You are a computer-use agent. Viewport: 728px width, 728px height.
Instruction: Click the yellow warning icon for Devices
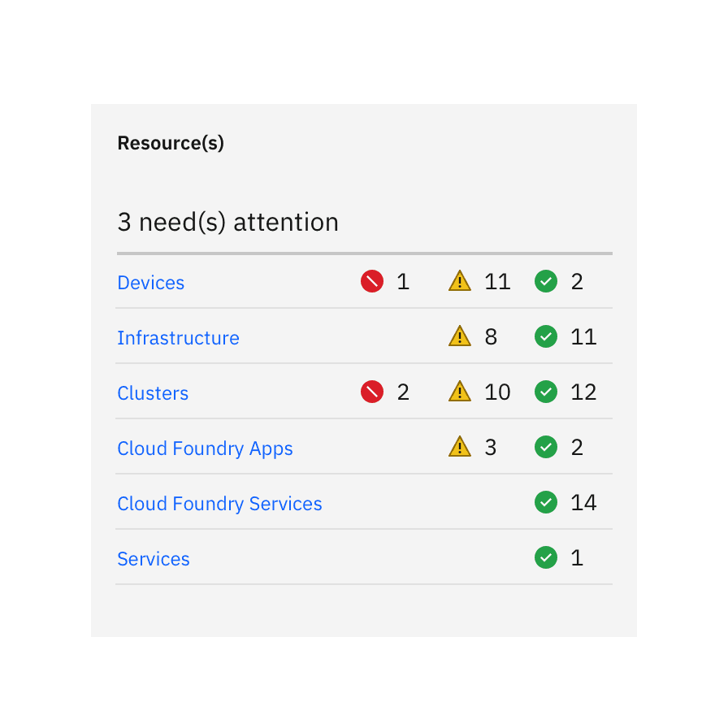pyautogui.click(x=460, y=282)
